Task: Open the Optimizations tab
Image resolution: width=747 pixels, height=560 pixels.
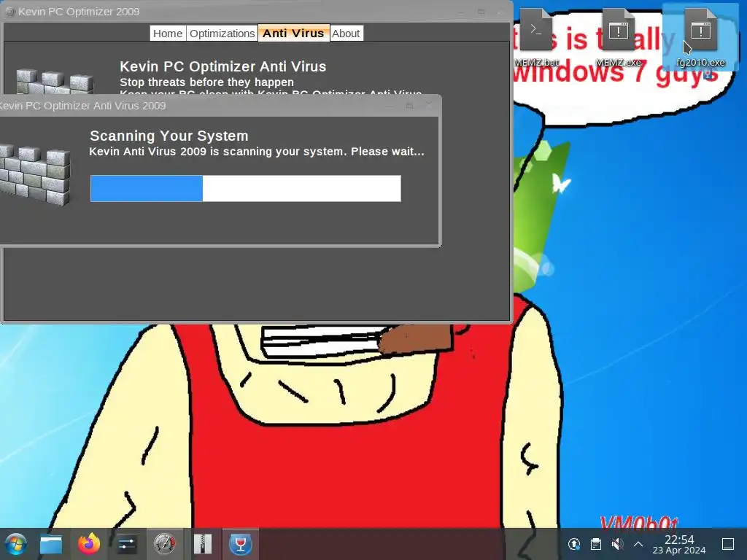Action: pos(222,34)
